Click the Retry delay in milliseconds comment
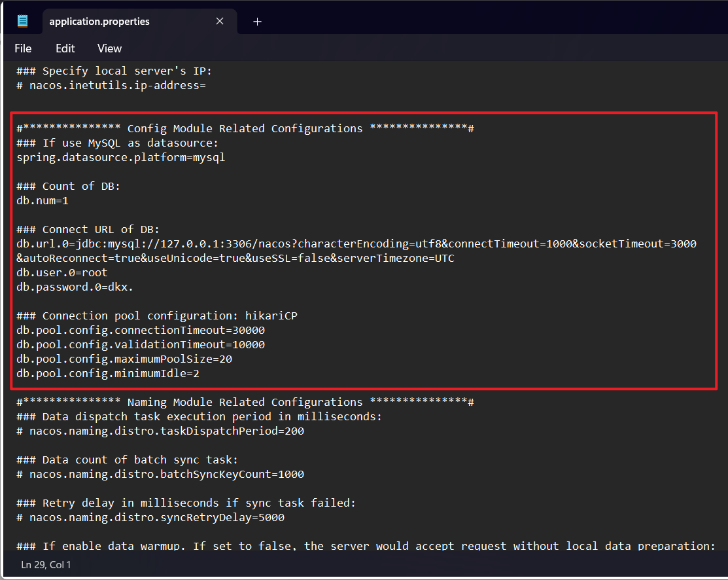The width and height of the screenshot is (728, 580). pos(186,503)
